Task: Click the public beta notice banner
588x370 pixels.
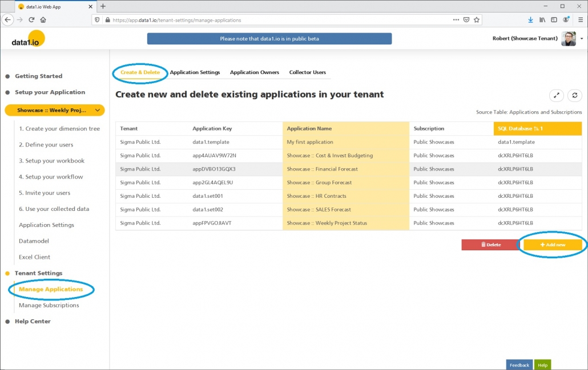Action: 269,39
